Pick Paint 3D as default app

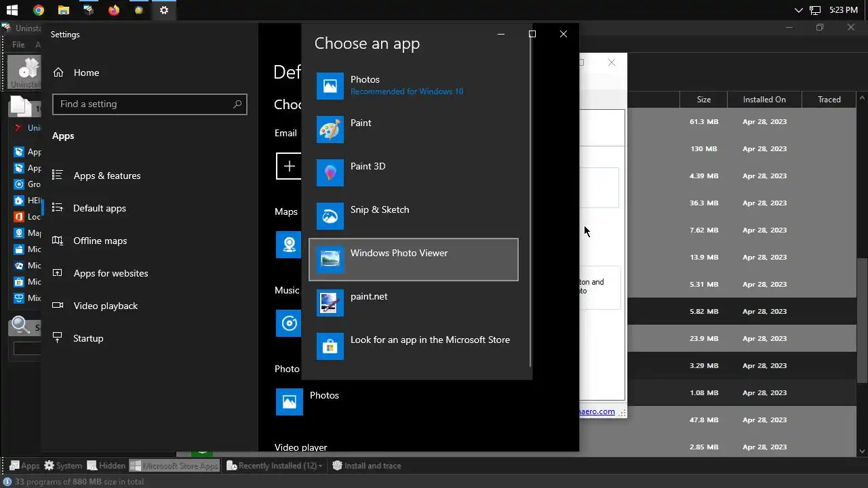(x=414, y=172)
